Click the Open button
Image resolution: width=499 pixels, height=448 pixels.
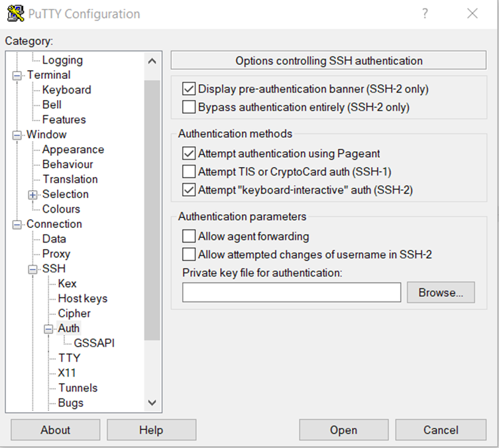coord(343,430)
